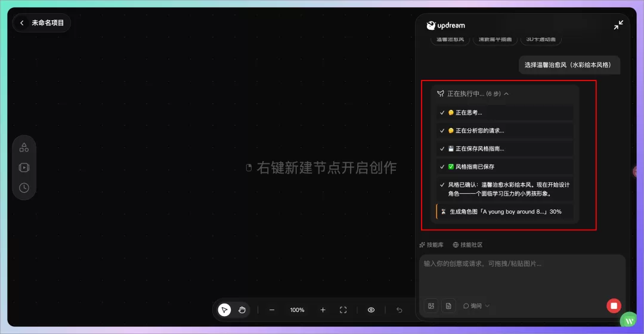Toggle the eye visibility preview
Screen dimensions: 644x334
(371, 310)
